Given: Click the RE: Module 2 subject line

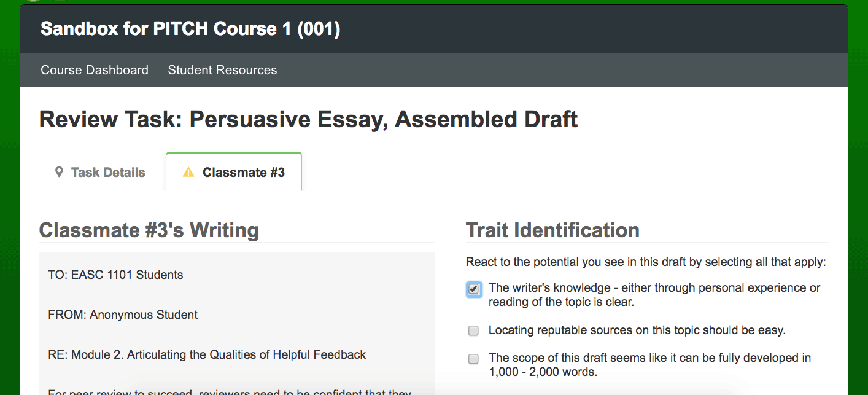Looking at the screenshot, I should (207, 354).
